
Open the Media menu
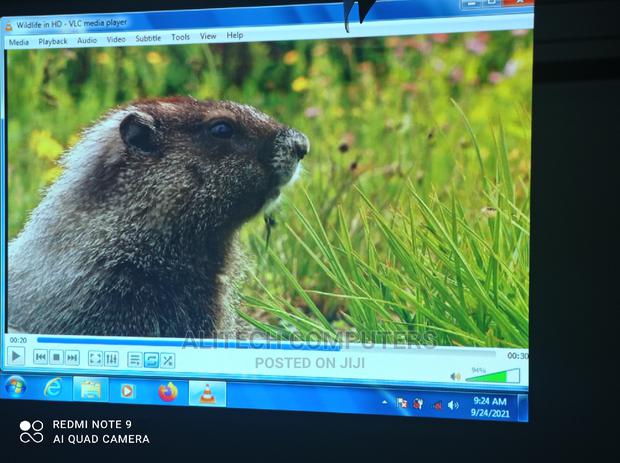click(18, 42)
